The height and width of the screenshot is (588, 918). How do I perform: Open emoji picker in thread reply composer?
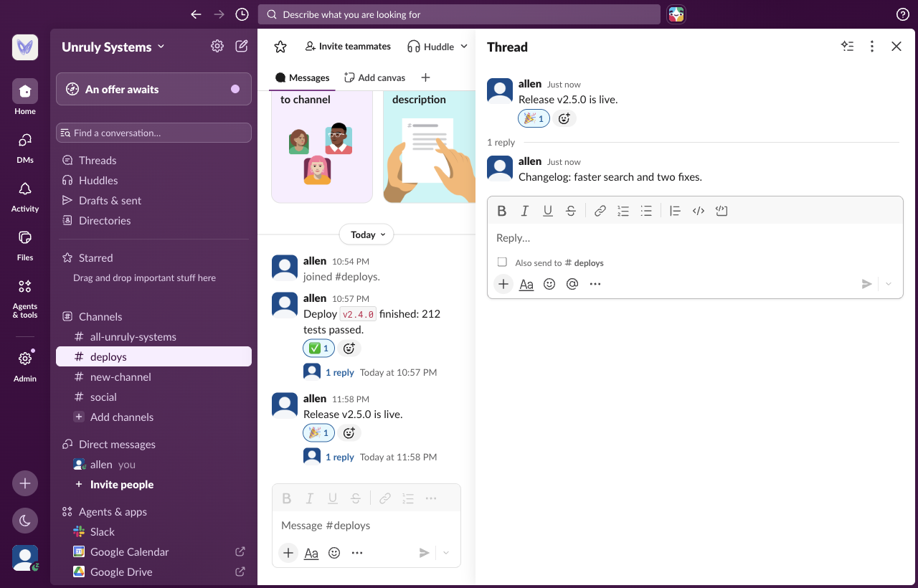(x=549, y=284)
